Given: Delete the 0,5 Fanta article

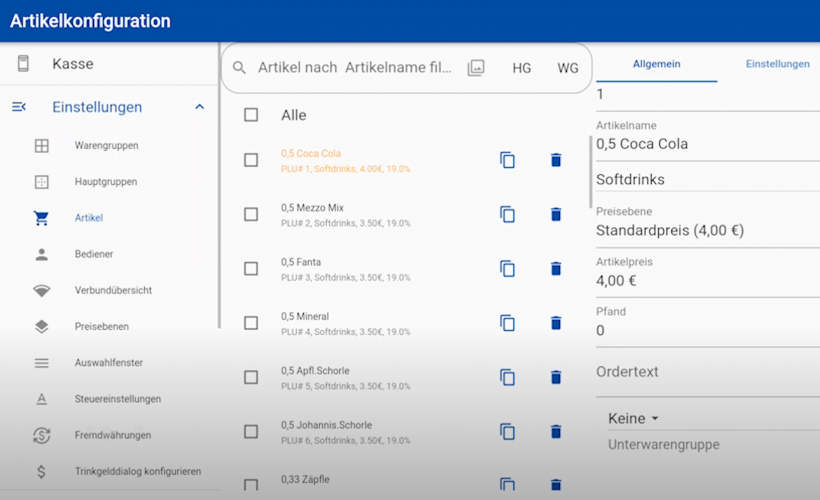Looking at the screenshot, I should [556, 268].
